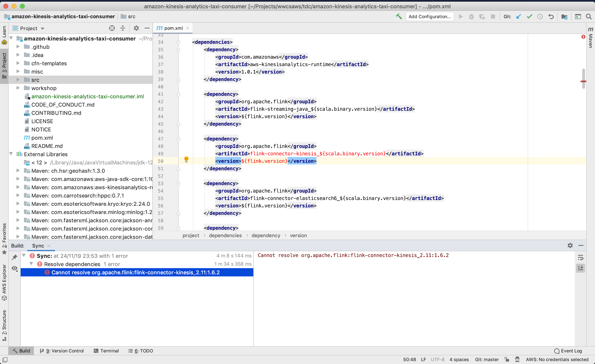595x364 pixels.
Task: Click the Build project hammer icon
Action: [x=399, y=17]
